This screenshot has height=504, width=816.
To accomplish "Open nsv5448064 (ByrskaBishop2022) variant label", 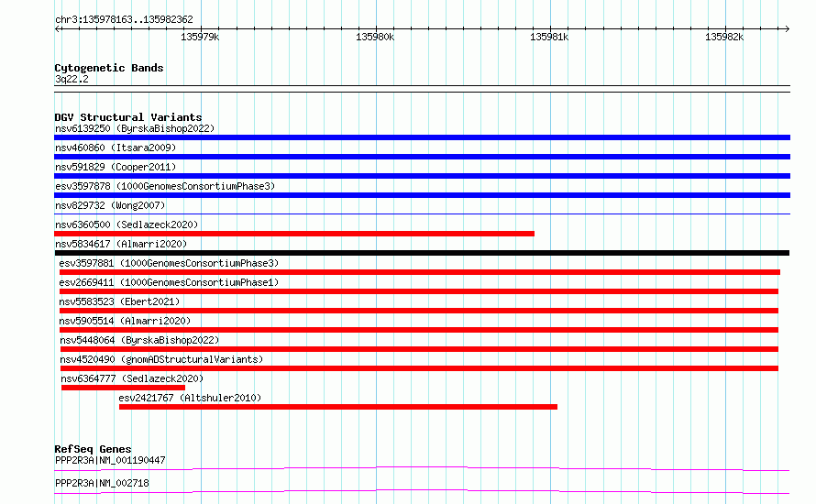I will point(139,340).
